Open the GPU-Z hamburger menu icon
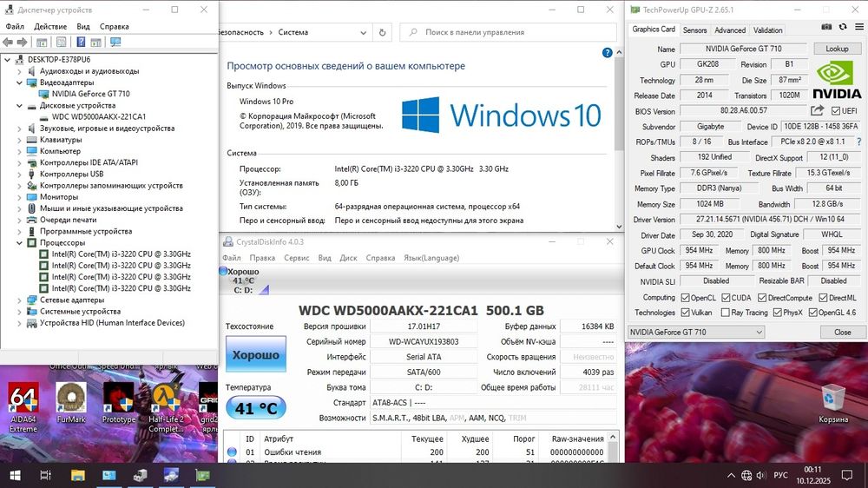 859,27
